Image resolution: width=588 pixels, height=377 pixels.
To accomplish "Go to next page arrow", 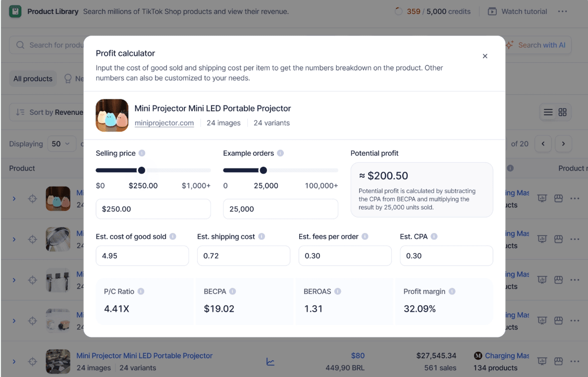I will (x=563, y=144).
